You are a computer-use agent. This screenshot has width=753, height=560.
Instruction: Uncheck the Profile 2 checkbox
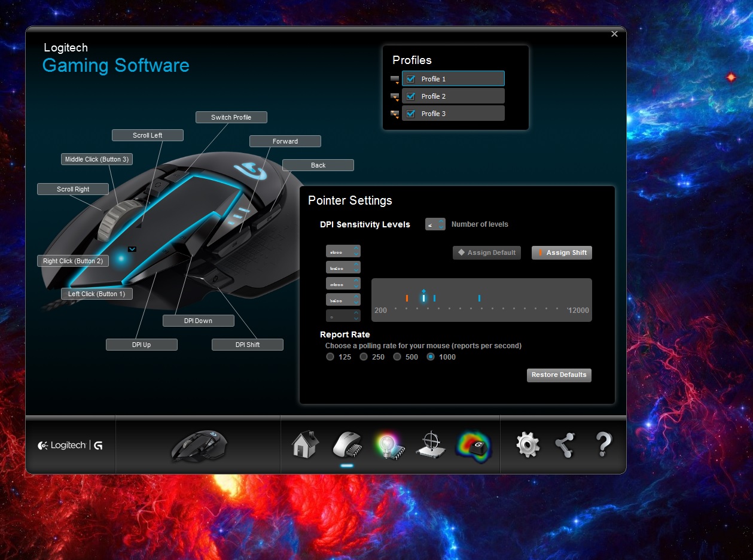pos(411,96)
